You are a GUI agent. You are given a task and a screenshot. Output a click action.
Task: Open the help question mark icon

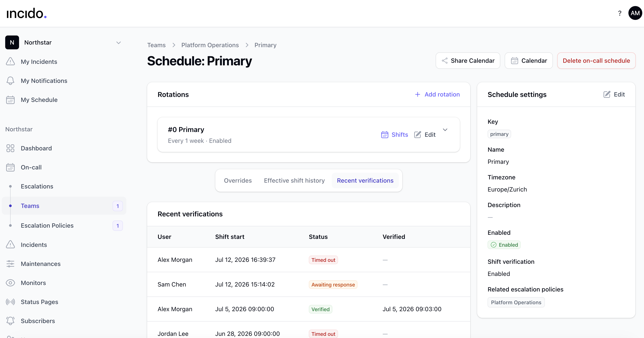(620, 13)
